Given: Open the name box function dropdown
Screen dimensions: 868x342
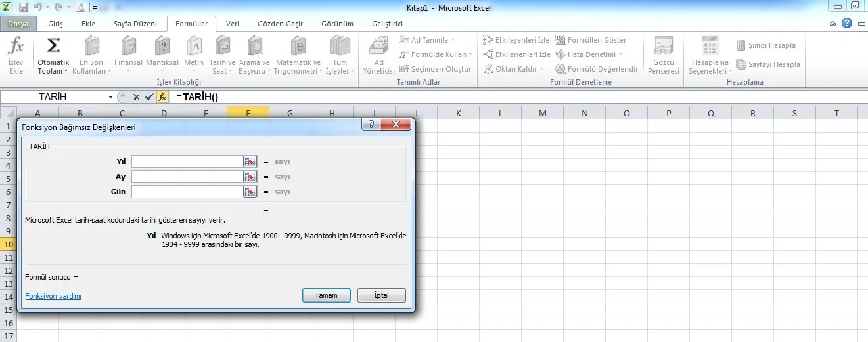Looking at the screenshot, I should click(x=110, y=97).
